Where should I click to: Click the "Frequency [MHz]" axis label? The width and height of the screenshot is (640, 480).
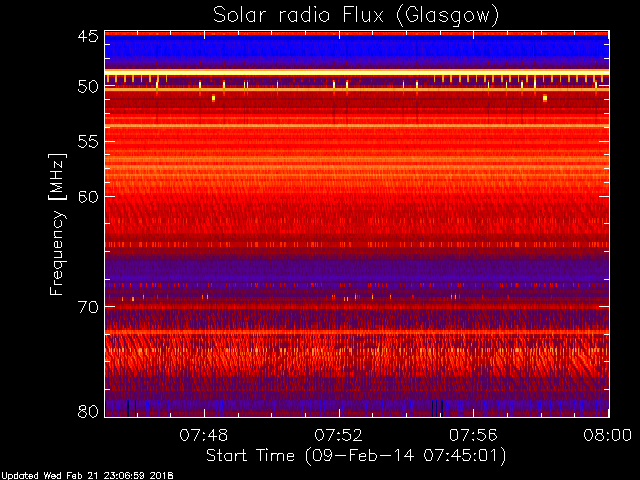click(57, 224)
